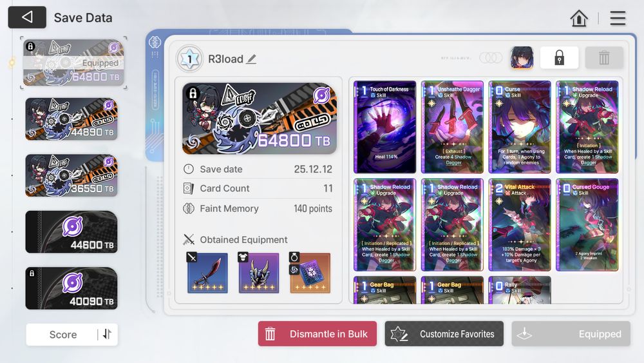The image size is (644, 363).
Task: Select the 36550 TB save slot
Action: tap(71, 175)
